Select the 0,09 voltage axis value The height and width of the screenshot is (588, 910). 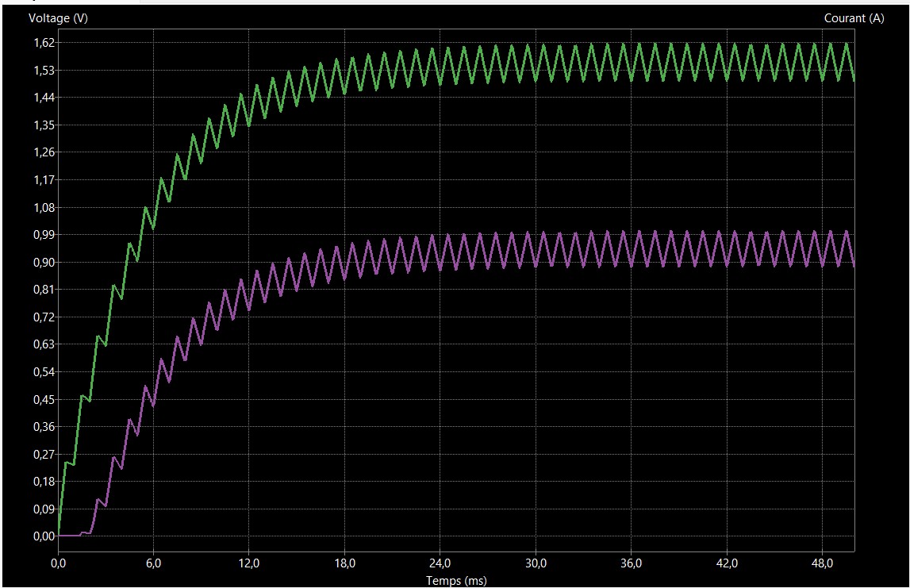[x=44, y=509]
